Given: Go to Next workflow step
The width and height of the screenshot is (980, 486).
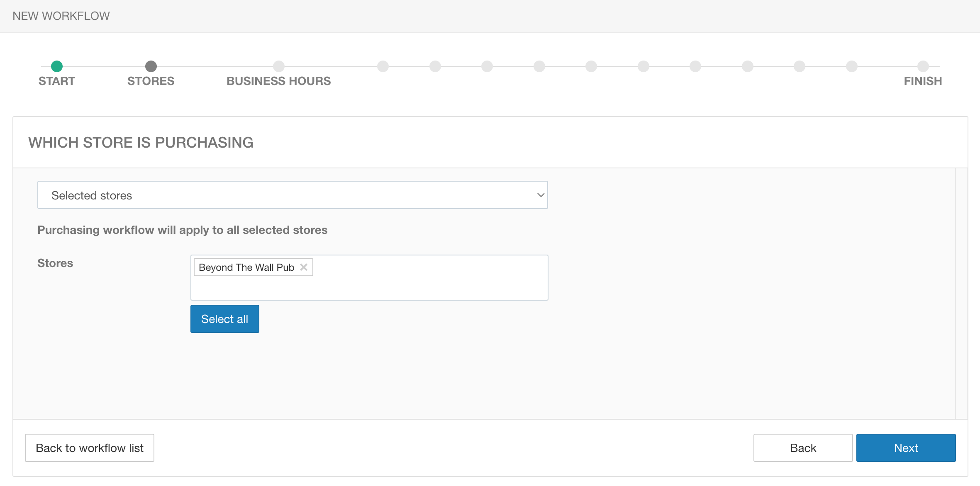Looking at the screenshot, I should tap(905, 448).
